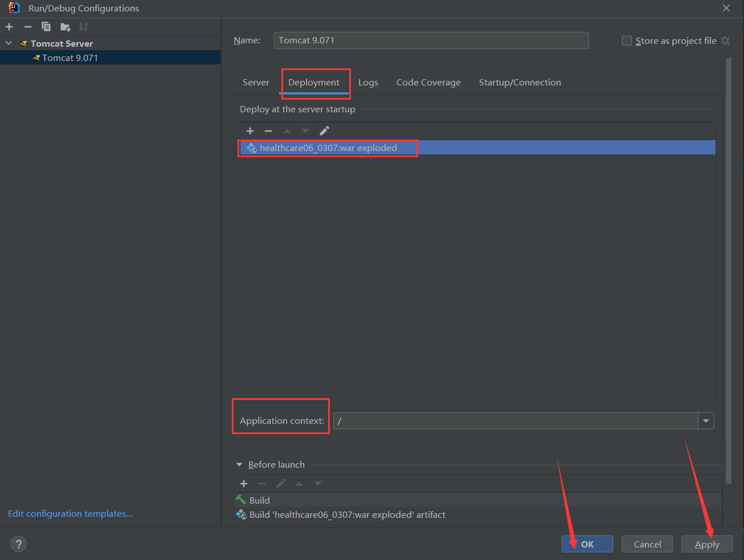The height and width of the screenshot is (560, 744).
Task: Click the green Build hammer icon
Action: click(241, 500)
